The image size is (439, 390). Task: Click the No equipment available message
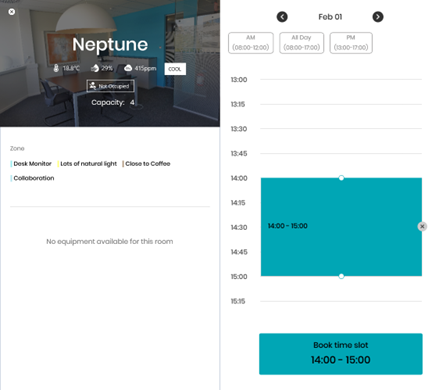[110, 241]
